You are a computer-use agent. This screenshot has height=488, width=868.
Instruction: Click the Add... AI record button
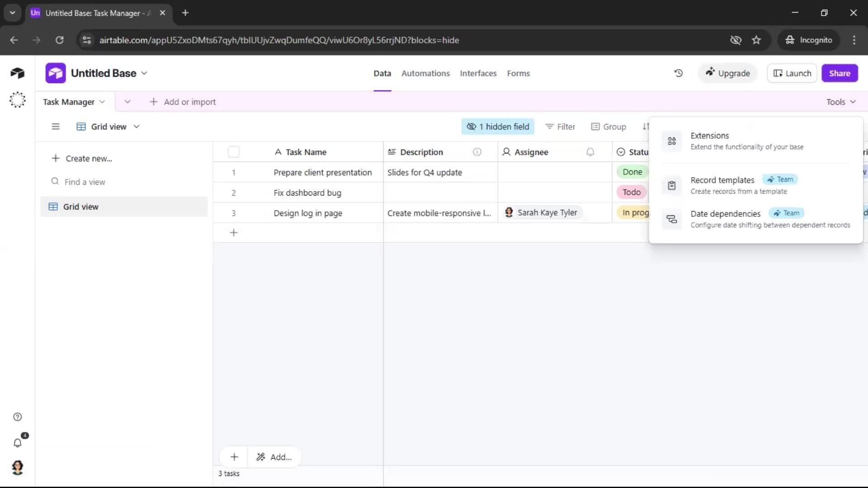[274, 457]
